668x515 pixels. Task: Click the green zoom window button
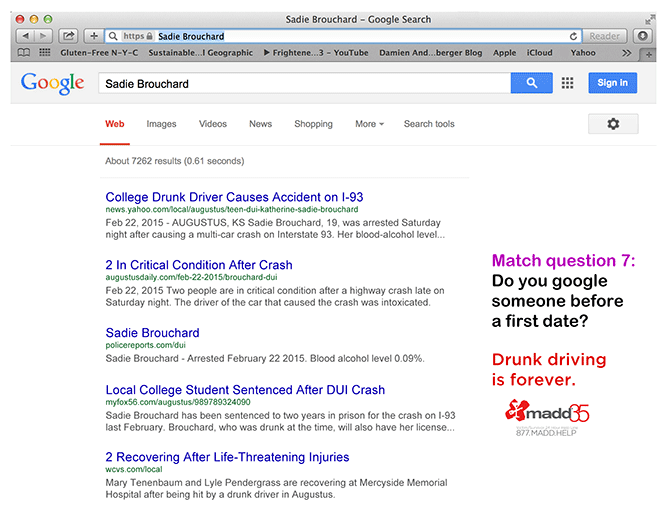point(48,19)
